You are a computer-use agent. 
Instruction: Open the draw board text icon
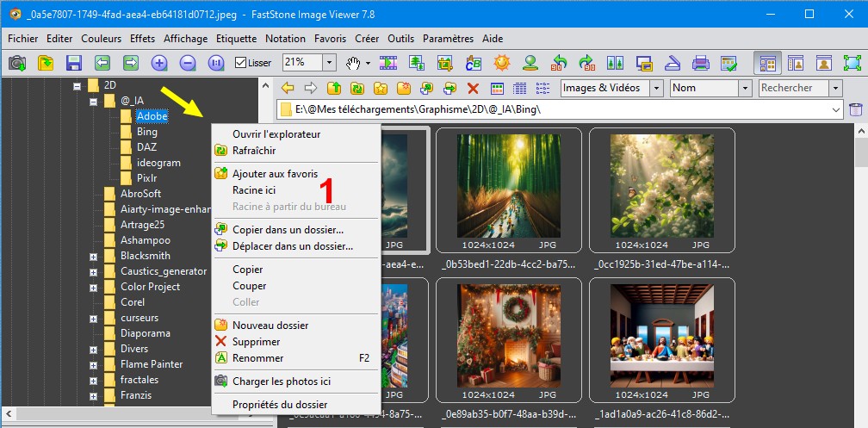pos(474,63)
